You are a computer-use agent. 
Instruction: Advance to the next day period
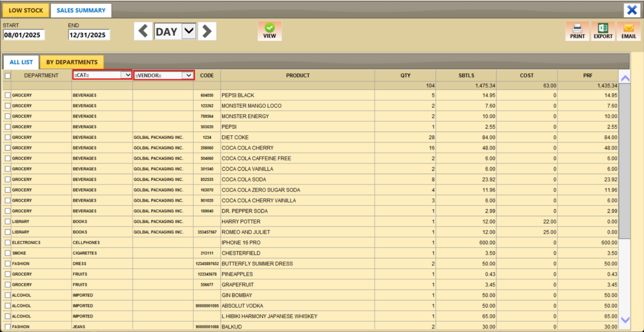click(207, 31)
